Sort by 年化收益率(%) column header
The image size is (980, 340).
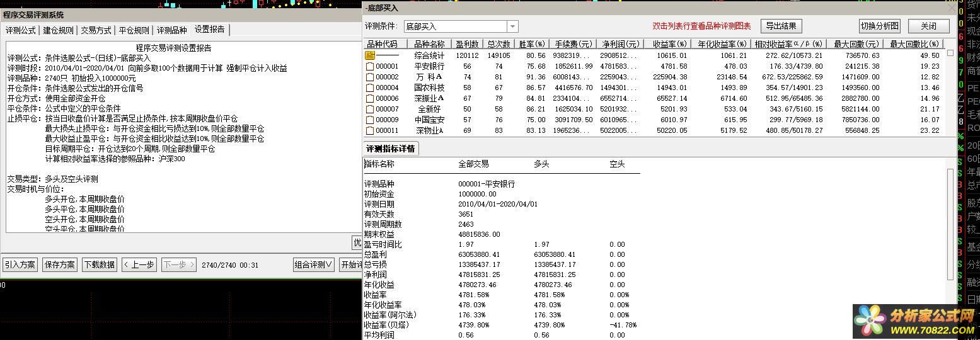click(720, 44)
